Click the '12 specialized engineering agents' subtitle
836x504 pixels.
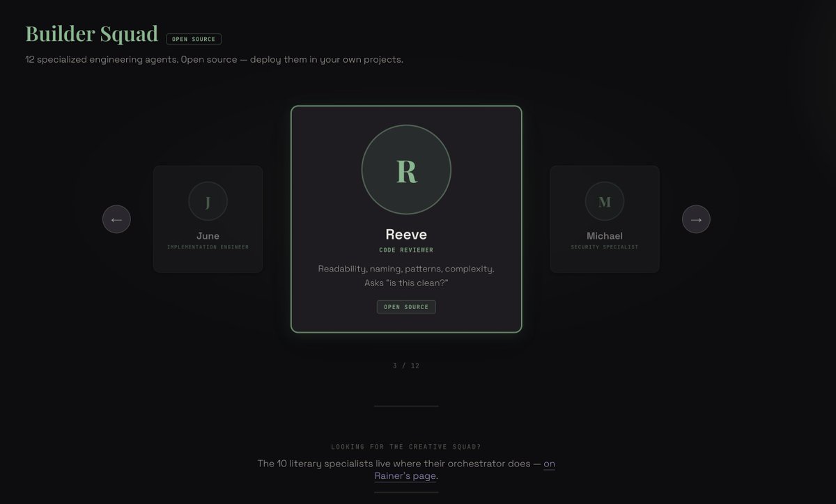[214, 59]
